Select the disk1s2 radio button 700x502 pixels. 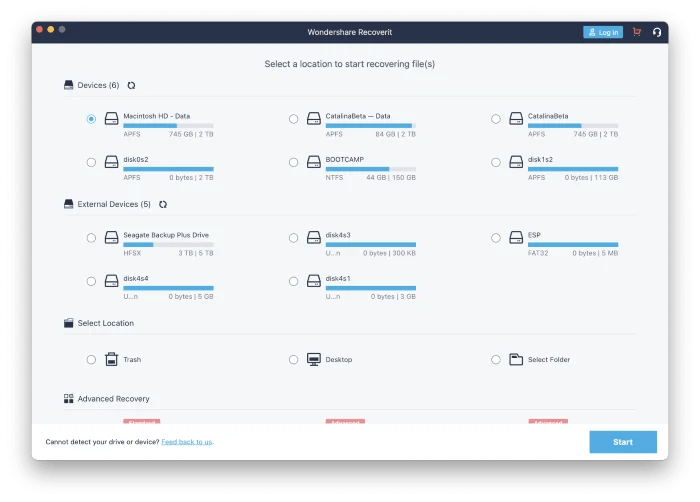point(496,162)
